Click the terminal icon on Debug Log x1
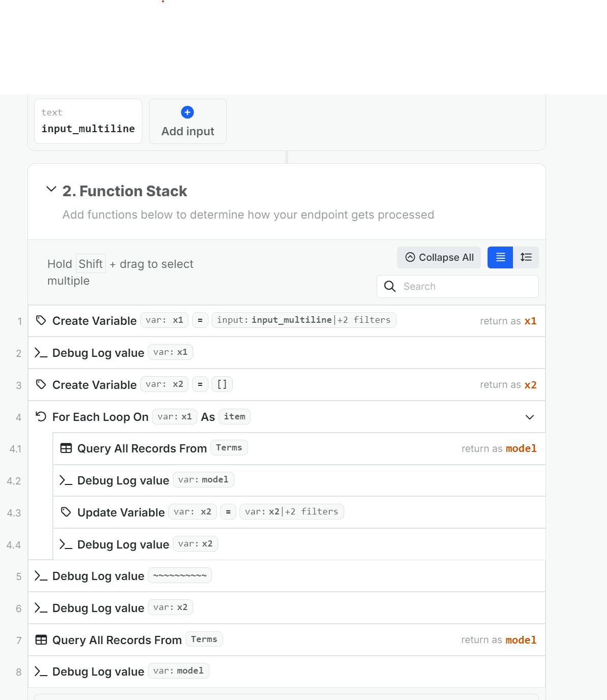The height and width of the screenshot is (700, 607). point(41,353)
